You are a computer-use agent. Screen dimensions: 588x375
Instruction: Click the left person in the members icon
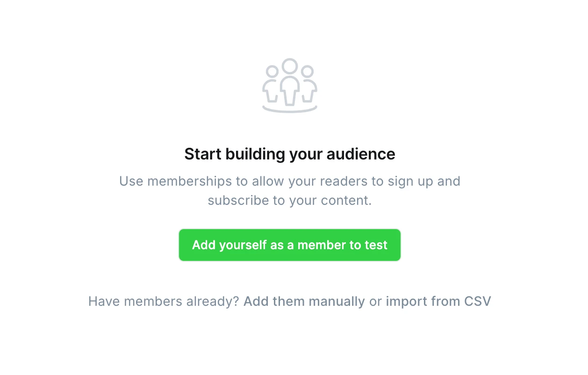pos(271,87)
